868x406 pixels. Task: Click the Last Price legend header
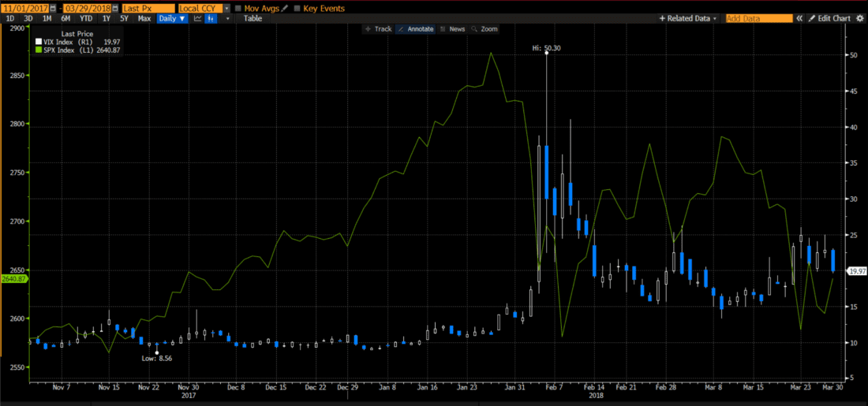tap(77, 34)
